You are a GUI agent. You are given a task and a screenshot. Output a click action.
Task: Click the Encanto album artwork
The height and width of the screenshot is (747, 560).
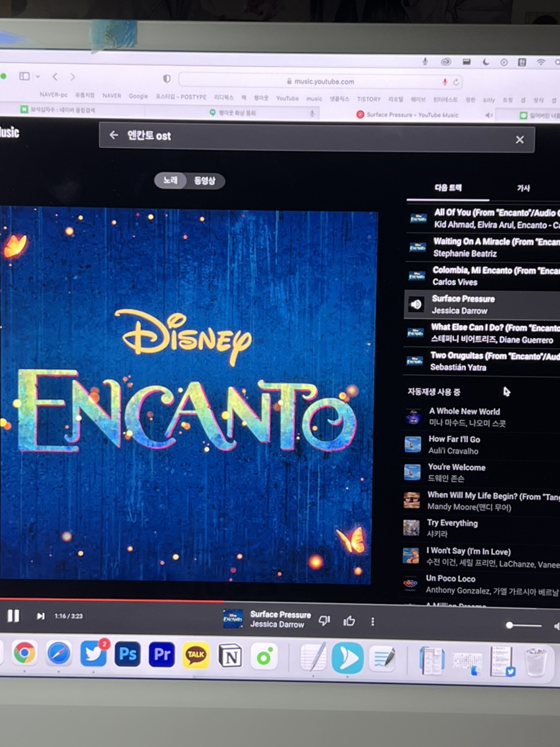click(x=187, y=397)
